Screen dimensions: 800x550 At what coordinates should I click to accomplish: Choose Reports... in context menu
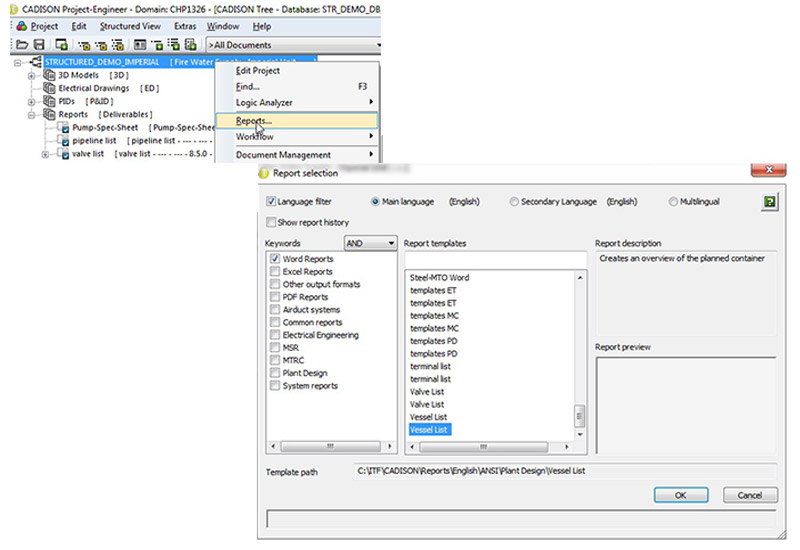click(297, 121)
